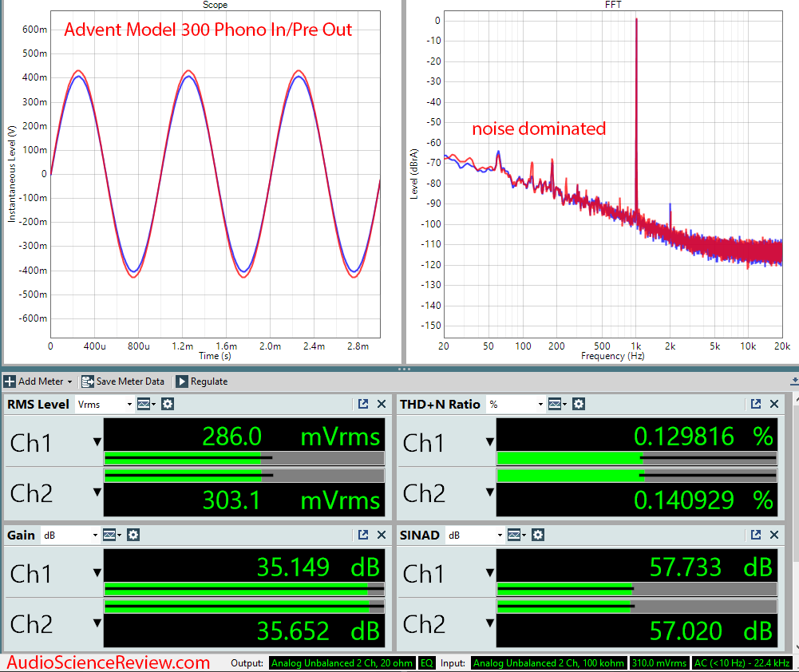Viewport: 799px width, 672px height.
Task: Pop out the SINAD meter
Action: pos(756,535)
